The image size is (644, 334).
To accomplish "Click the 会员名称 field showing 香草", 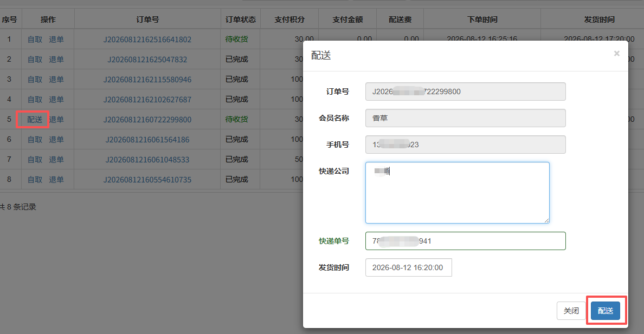I will (x=465, y=118).
